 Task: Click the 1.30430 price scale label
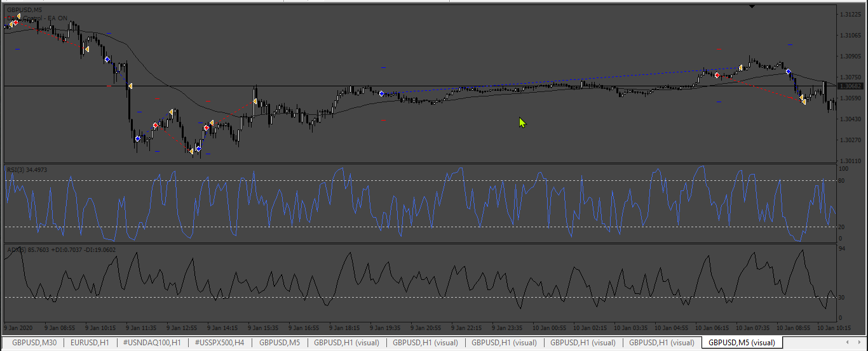tap(850, 119)
